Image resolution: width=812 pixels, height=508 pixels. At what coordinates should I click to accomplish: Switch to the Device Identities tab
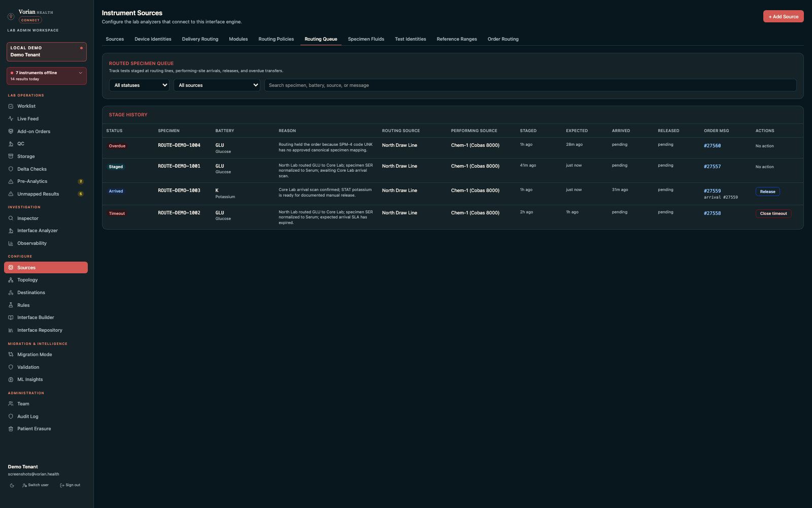[153, 39]
